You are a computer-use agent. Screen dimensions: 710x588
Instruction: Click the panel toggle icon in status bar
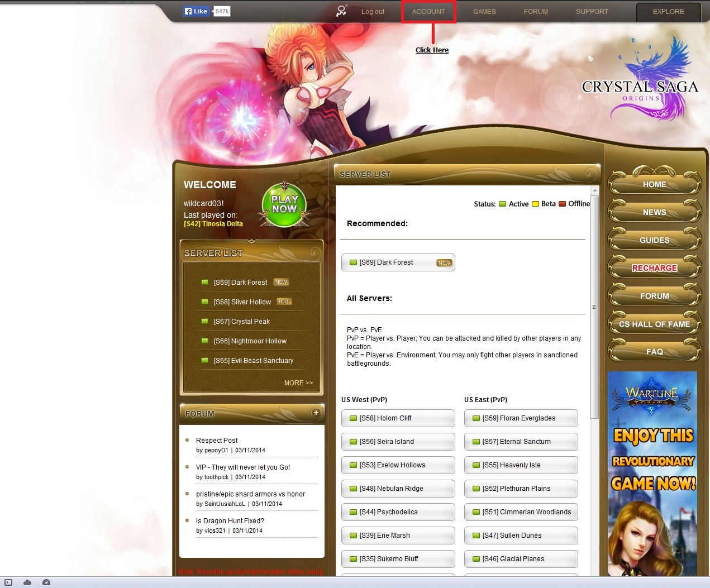tap(8, 582)
